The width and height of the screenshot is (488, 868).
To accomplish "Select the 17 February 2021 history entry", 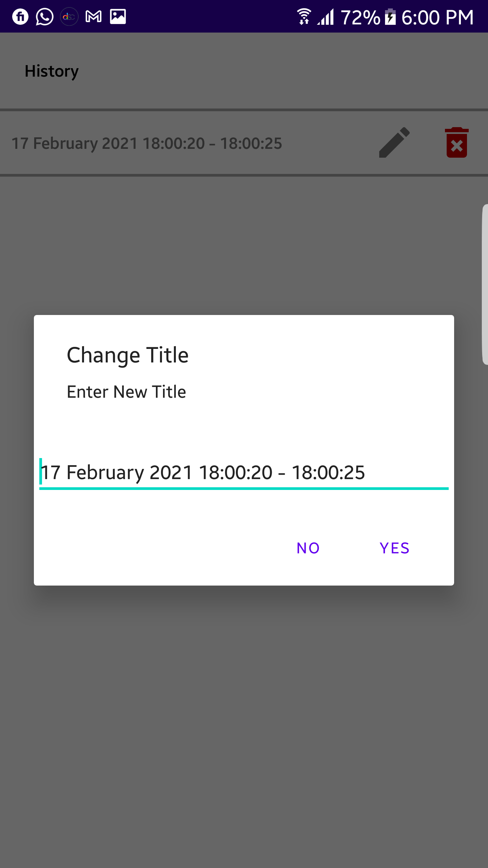I will click(147, 143).
